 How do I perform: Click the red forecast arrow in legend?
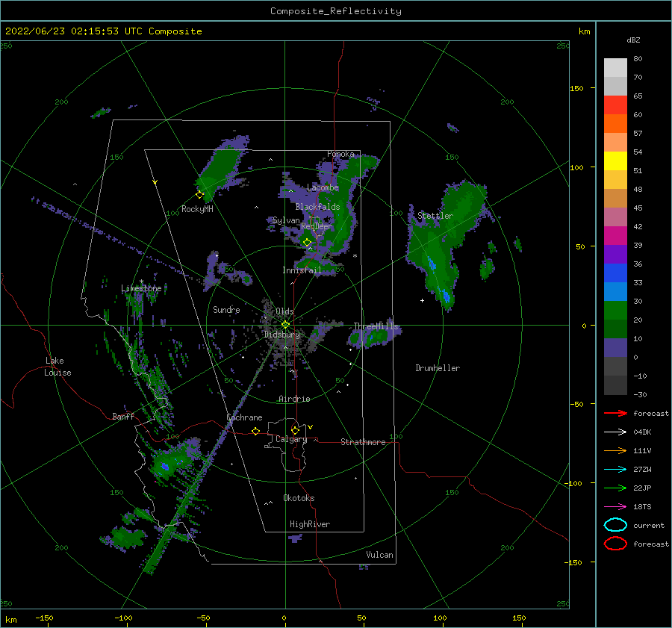[x=615, y=413]
